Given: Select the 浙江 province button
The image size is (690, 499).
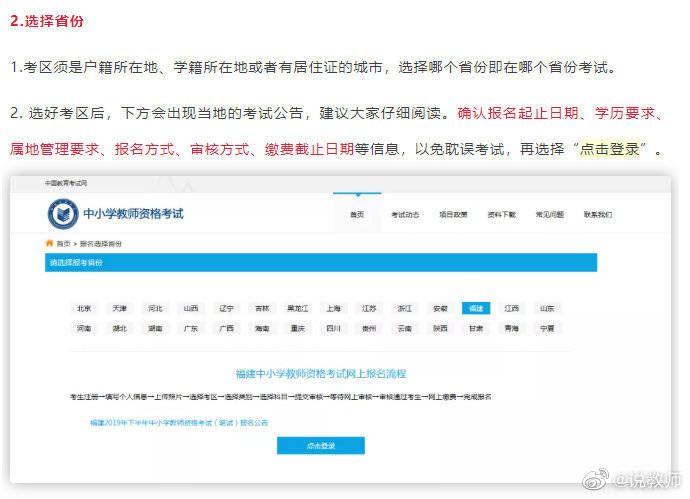Looking at the screenshot, I should 405,308.
